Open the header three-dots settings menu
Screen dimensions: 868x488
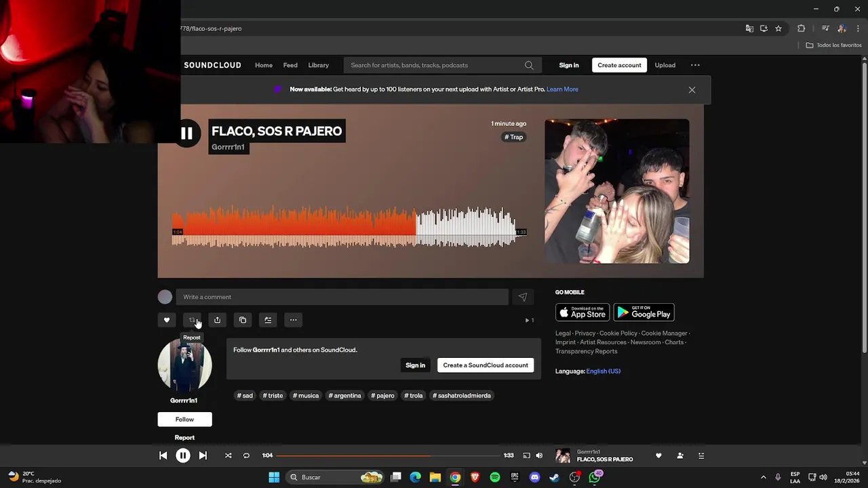695,65
